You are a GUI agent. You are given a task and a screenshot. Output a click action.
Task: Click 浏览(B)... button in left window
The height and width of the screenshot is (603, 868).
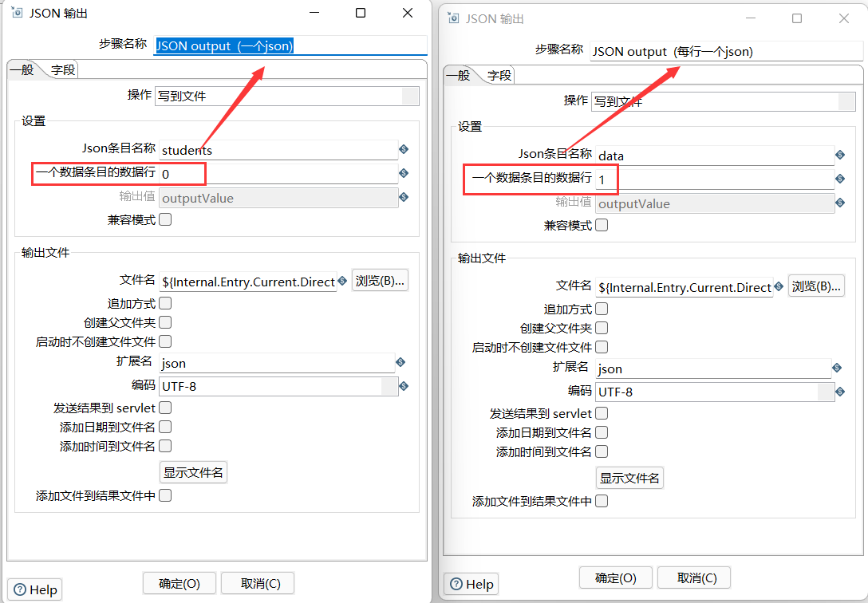[380, 281]
